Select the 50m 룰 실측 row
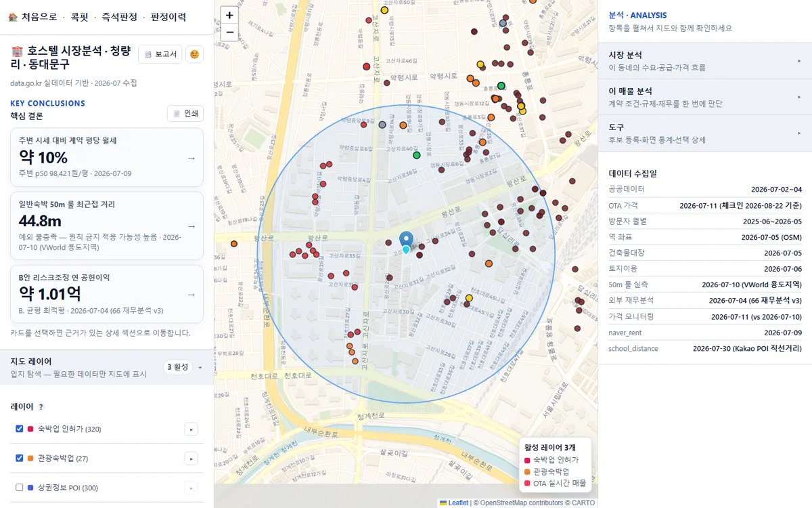This screenshot has height=508, width=812. coord(705,284)
